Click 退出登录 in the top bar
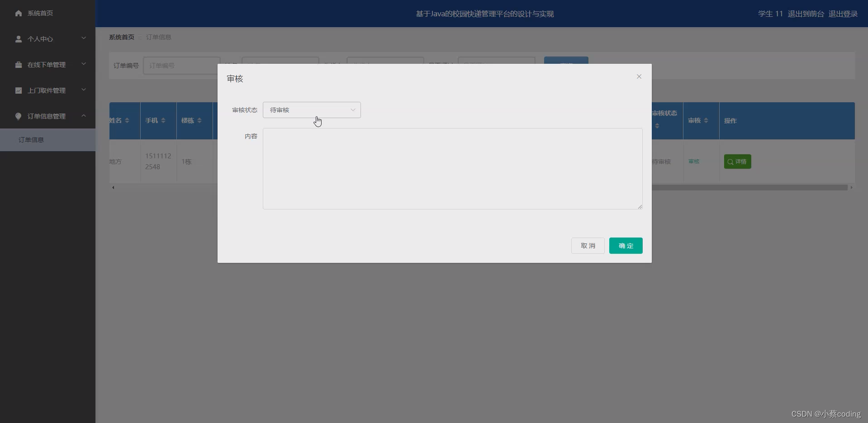Image resolution: width=868 pixels, height=423 pixels. [x=843, y=14]
